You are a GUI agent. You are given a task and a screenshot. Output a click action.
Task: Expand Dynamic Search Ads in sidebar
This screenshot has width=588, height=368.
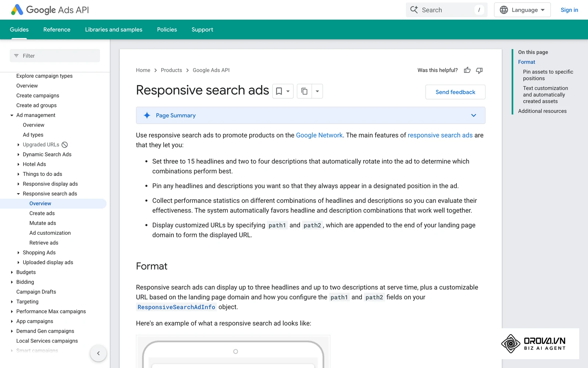tap(18, 155)
